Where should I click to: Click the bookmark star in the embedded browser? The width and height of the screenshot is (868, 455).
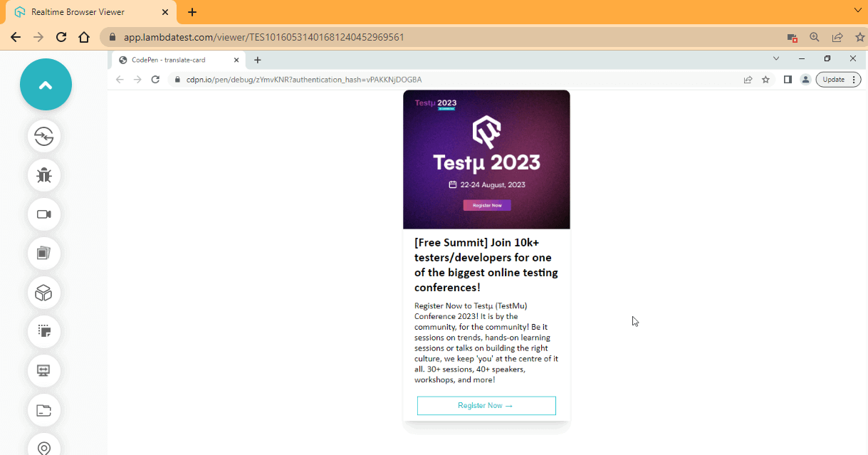click(765, 79)
